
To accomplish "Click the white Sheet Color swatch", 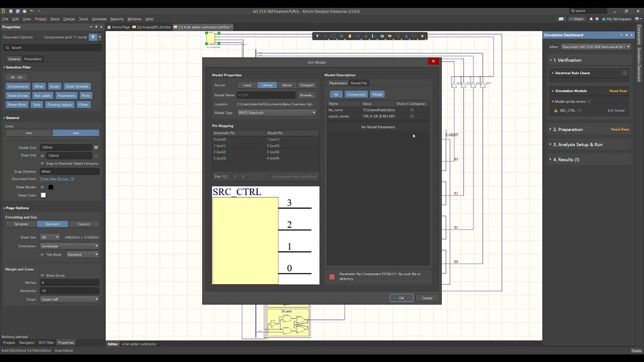I will click(43, 195).
